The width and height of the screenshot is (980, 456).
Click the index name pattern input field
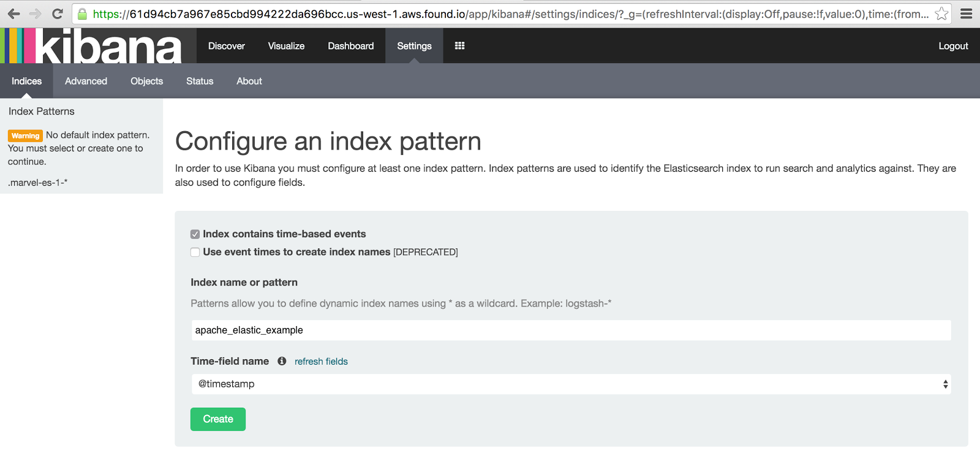coord(571,330)
